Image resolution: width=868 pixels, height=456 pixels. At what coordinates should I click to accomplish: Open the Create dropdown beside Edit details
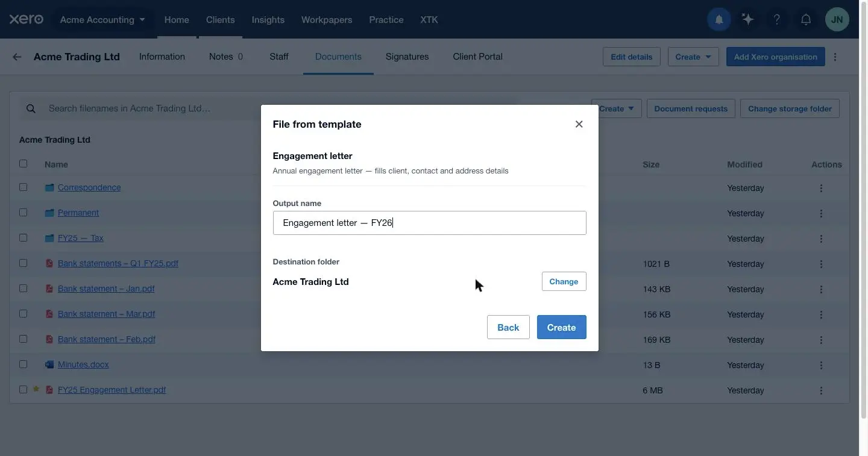click(693, 57)
